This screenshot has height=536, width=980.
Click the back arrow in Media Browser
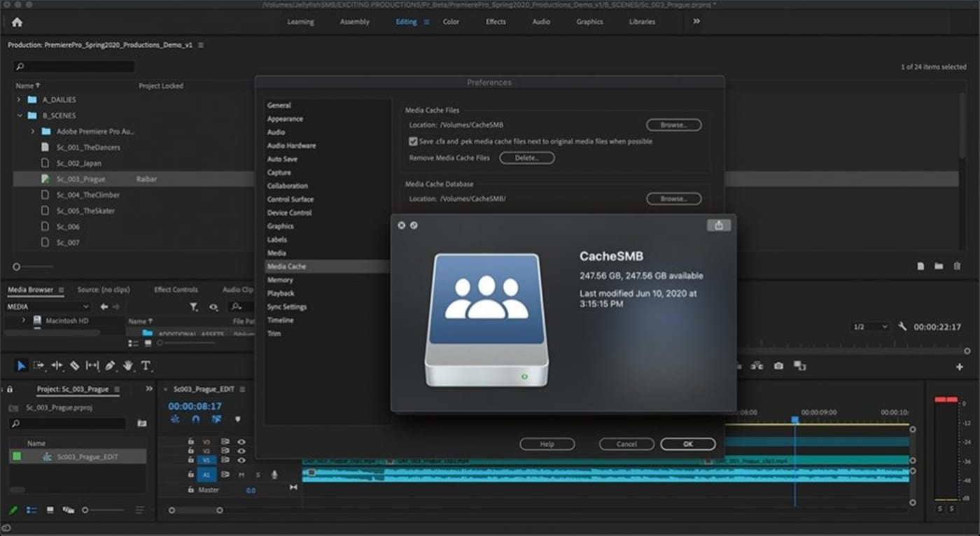(x=104, y=306)
